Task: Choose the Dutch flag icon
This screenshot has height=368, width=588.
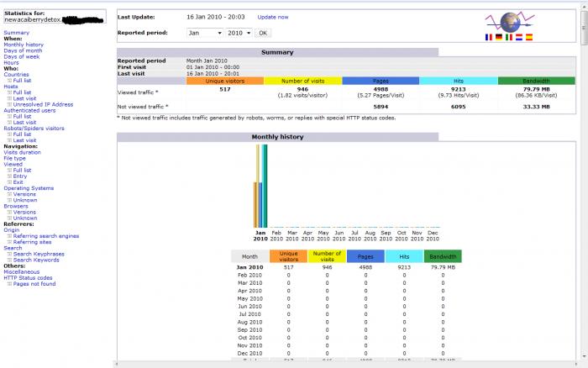Action: coord(518,38)
